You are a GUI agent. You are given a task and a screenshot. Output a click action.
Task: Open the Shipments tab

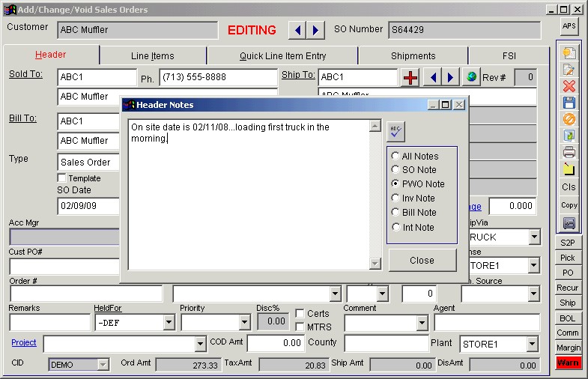413,56
